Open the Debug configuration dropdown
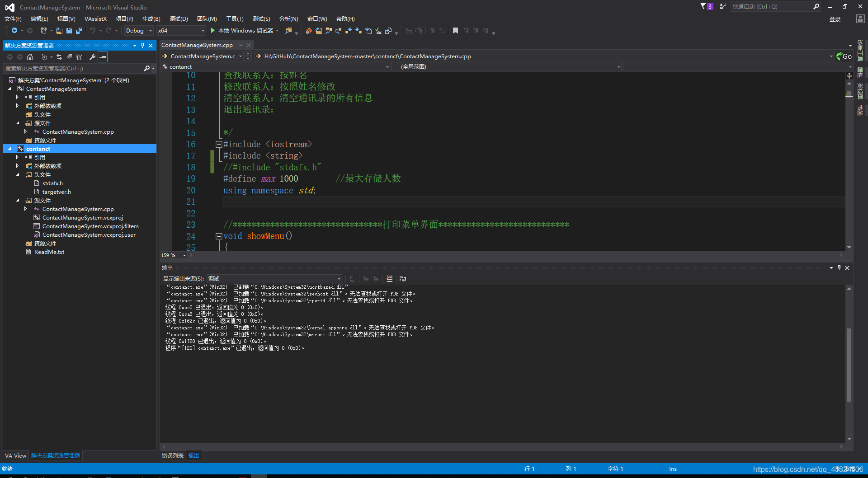Image resolution: width=868 pixels, height=478 pixels. coord(139,31)
